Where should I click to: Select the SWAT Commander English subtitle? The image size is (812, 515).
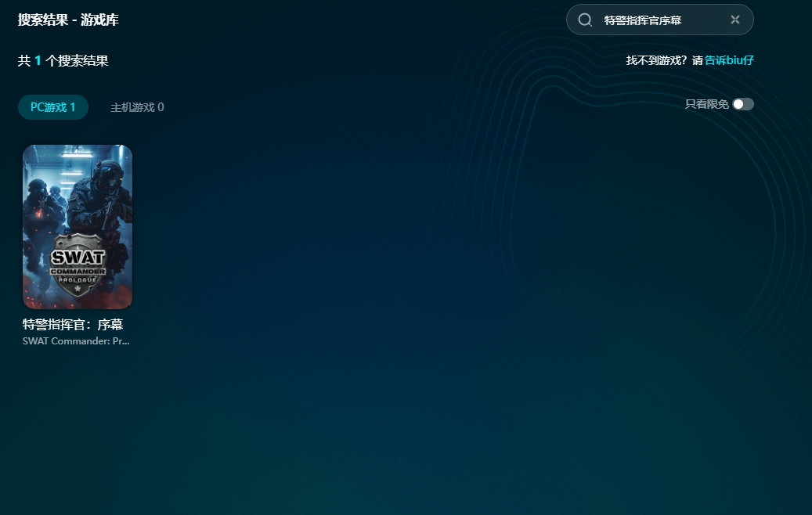[76, 341]
